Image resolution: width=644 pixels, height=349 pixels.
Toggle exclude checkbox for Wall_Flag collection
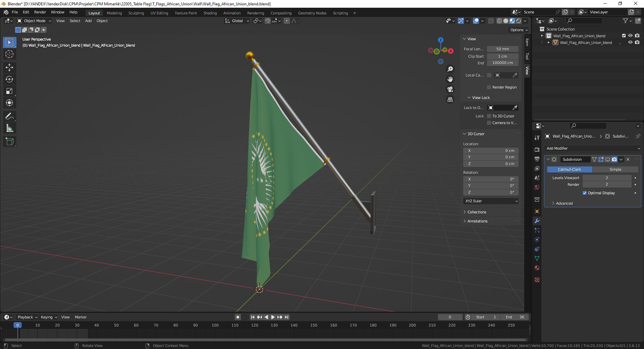[x=624, y=36]
